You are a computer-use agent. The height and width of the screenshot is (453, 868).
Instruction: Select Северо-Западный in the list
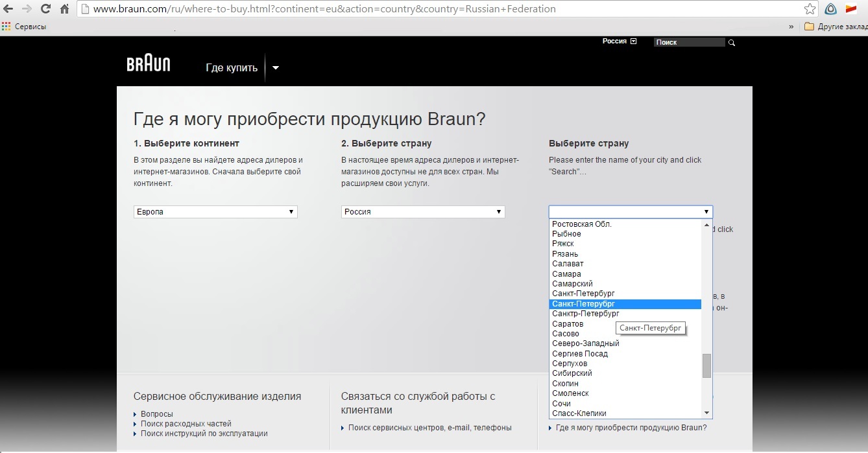click(625, 343)
